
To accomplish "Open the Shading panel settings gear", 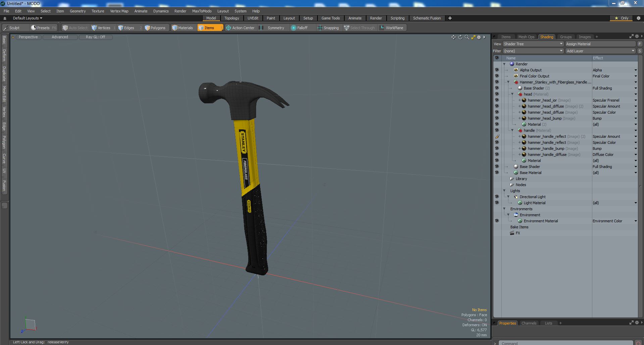I will click(x=637, y=36).
